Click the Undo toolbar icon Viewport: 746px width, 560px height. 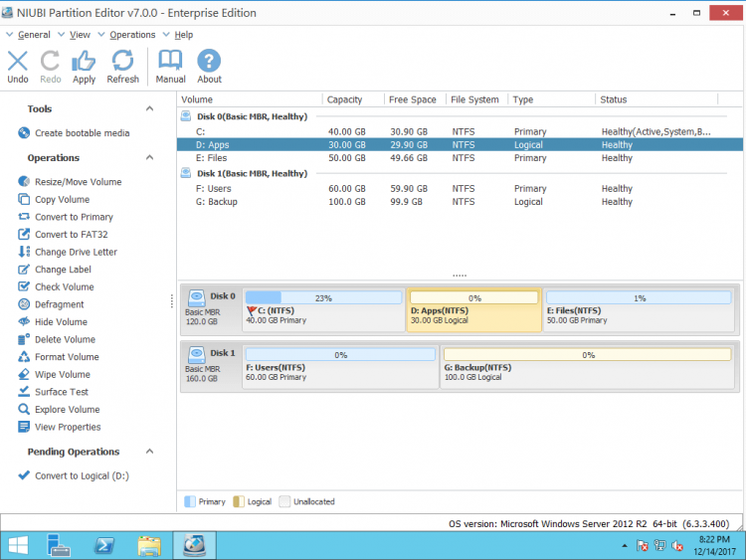[x=18, y=66]
